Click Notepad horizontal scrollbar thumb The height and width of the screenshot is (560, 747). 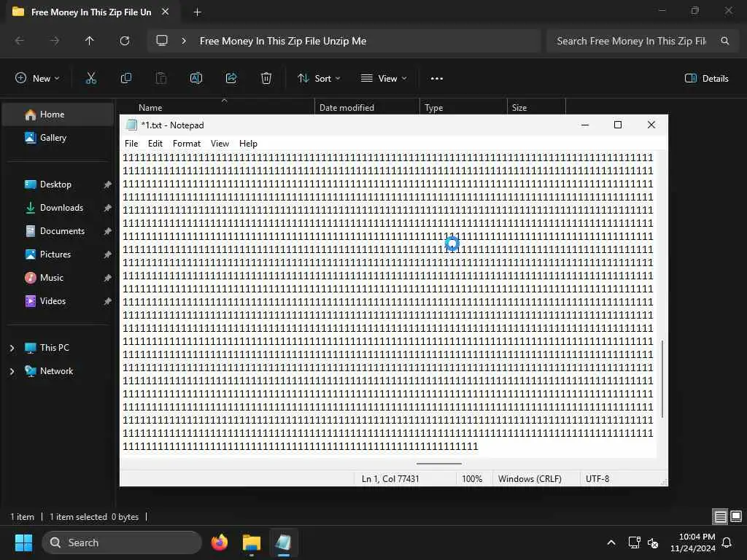(438, 463)
